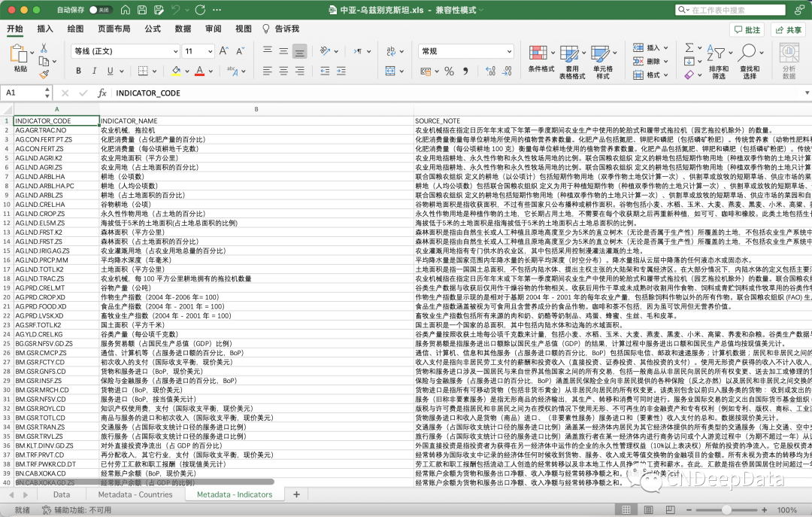Open the Metadata - Countries sheet
812x517 pixels.
pos(135,494)
